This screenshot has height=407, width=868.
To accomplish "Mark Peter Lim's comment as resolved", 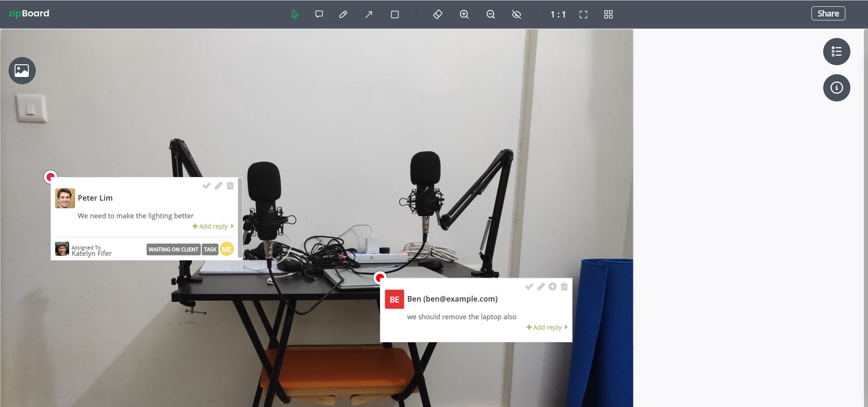I will coord(206,186).
